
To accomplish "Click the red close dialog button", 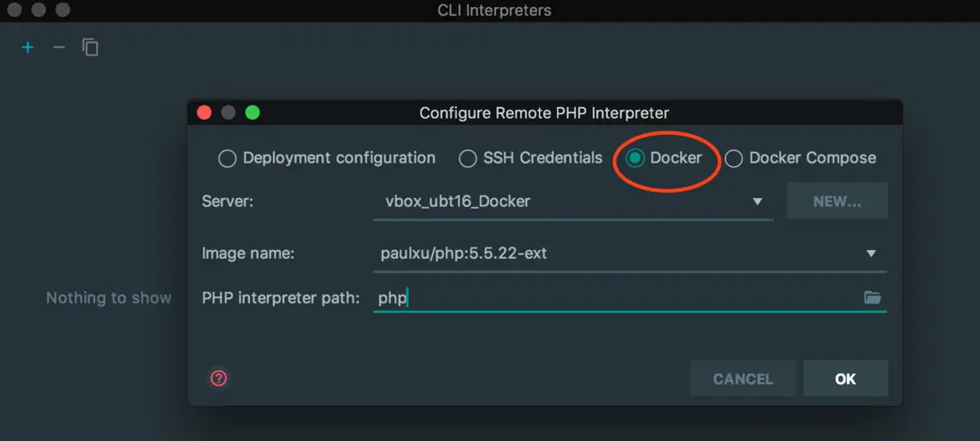I will pyautogui.click(x=204, y=112).
